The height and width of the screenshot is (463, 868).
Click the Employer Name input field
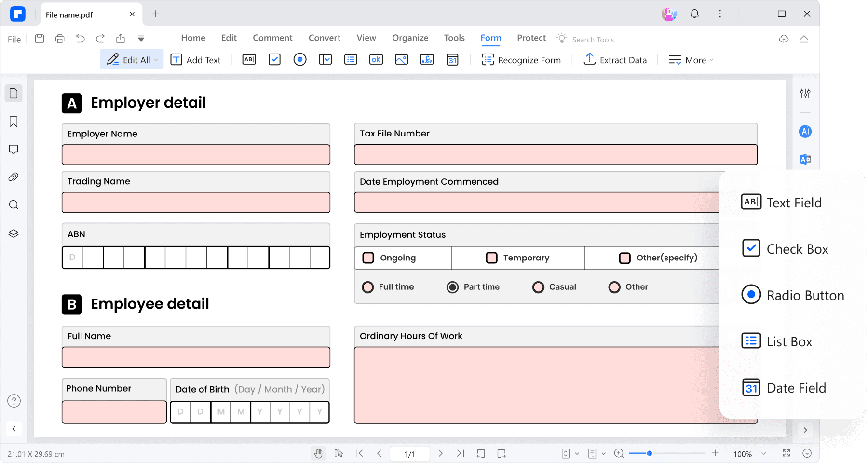pyautogui.click(x=196, y=155)
